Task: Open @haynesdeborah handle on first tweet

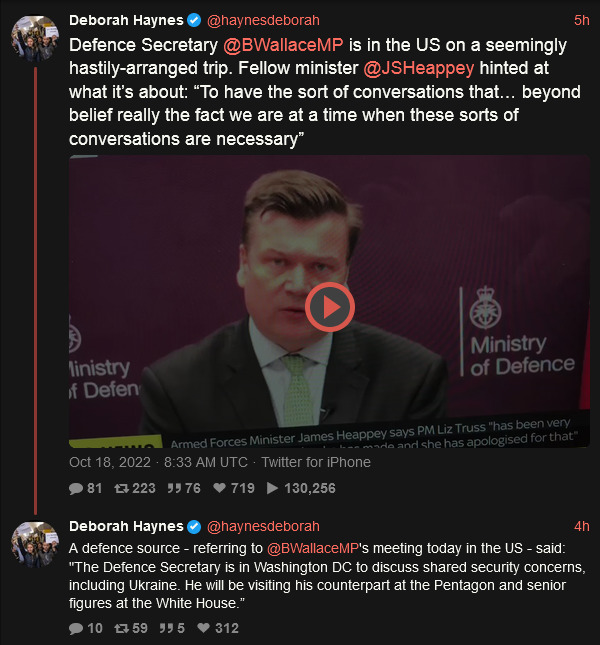Action: 263,20
